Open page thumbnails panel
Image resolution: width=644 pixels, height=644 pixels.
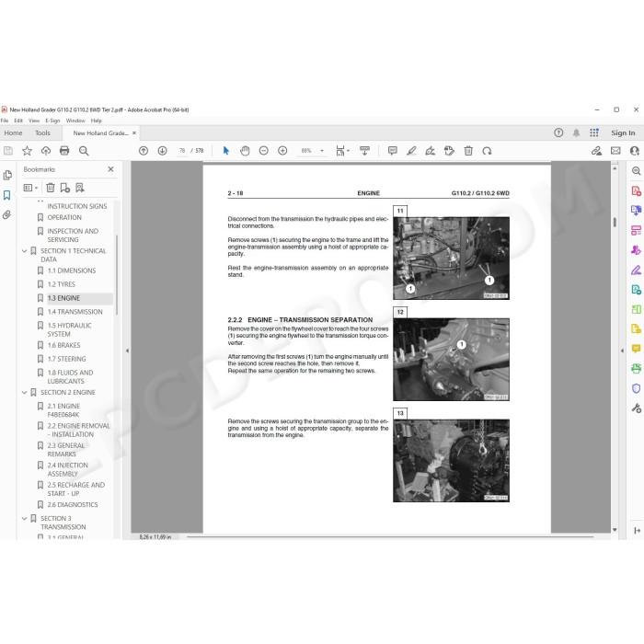(7, 176)
